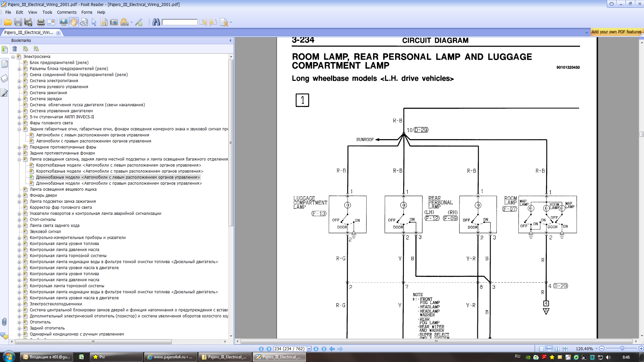Switch to single page layout

pyautogui.click(x=541, y=349)
